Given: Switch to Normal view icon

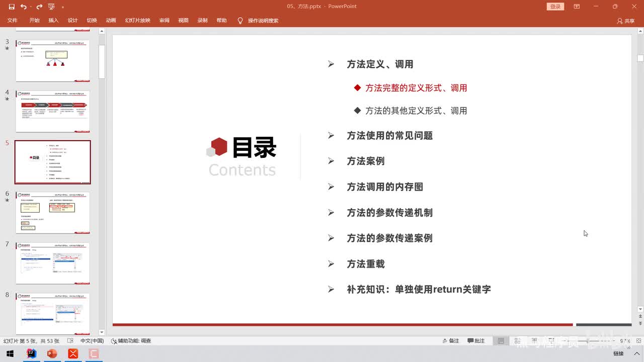Looking at the screenshot, I should (501, 341).
